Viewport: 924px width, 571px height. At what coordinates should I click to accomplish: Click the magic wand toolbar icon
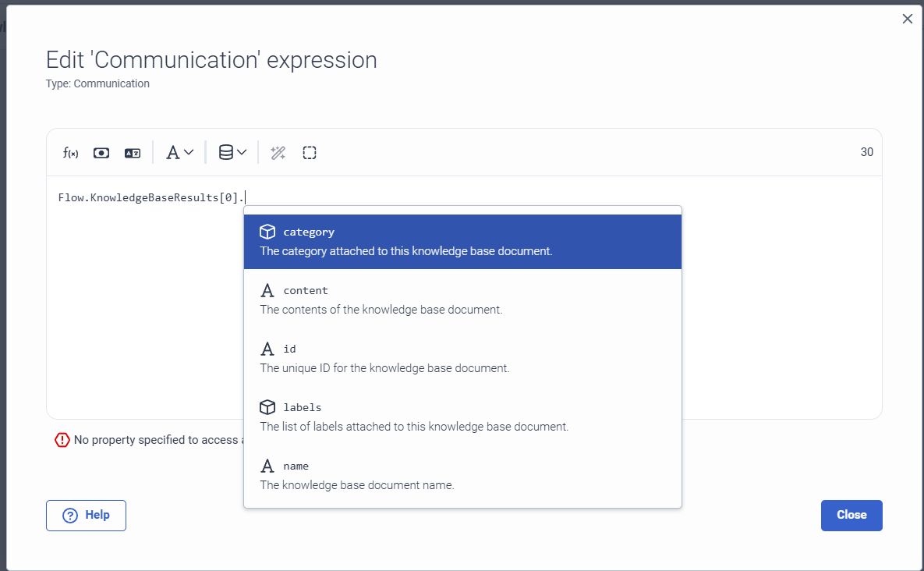[278, 153]
